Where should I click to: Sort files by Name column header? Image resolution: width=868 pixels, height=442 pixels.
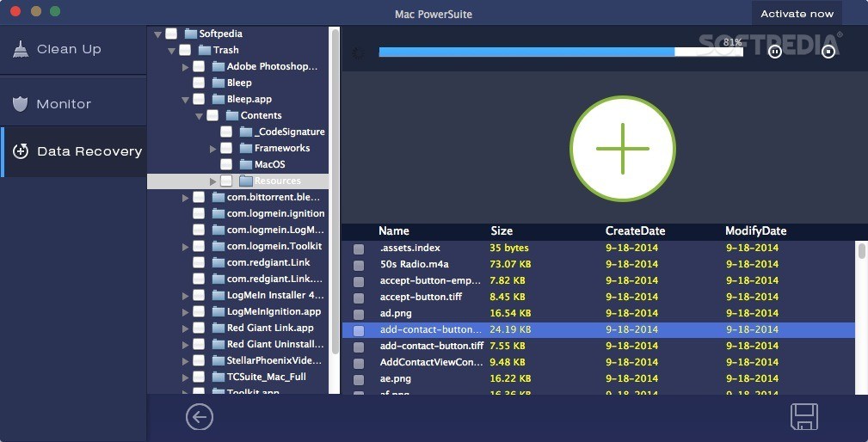point(394,230)
